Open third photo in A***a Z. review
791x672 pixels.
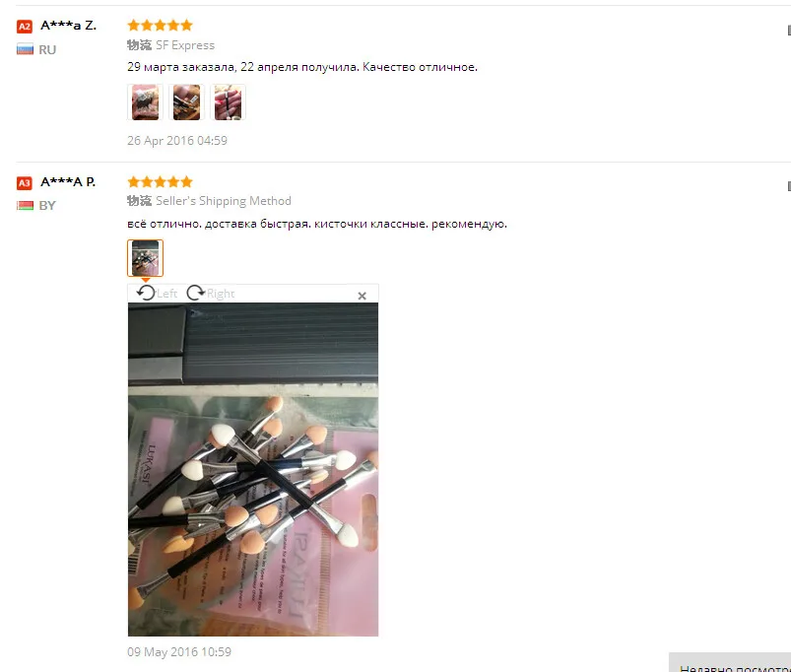(228, 102)
